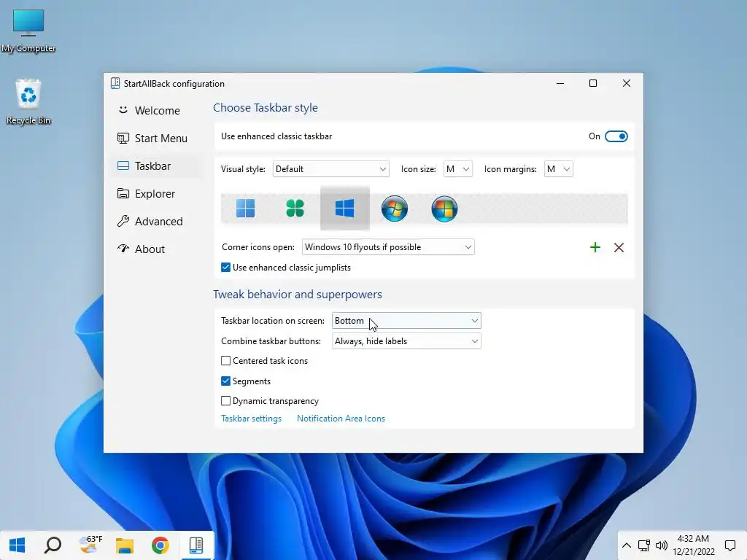Open Notification Area Icons link
Screen dimensions: 747x560
(x=341, y=419)
